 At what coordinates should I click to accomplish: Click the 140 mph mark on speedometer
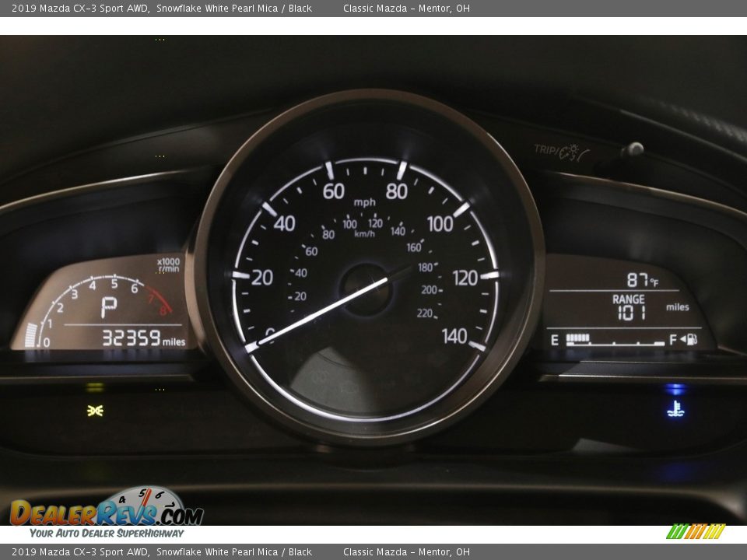click(454, 336)
